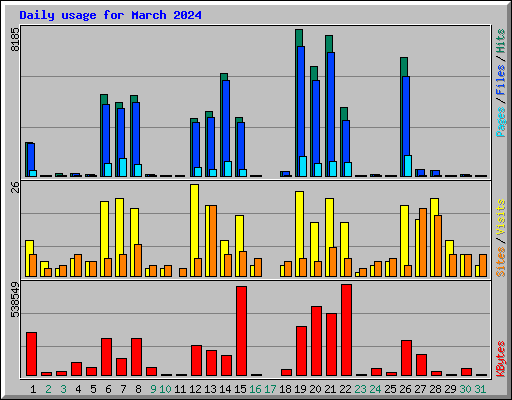Click weekend day 31 on the x-axis
The width and height of the screenshot is (512, 400).
tap(480, 389)
